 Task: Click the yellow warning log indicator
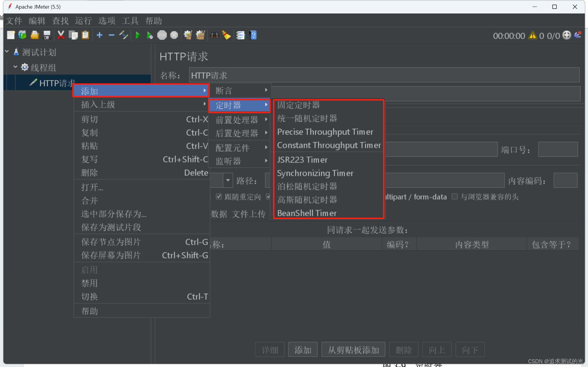pyautogui.click(x=533, y=35)
